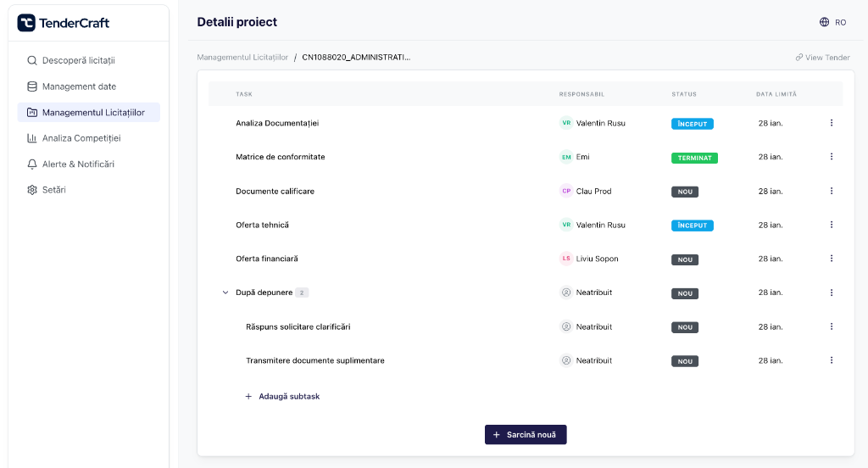
Task: Open three-dot menu for Matrice de conformitate
Action: (831, 157)
